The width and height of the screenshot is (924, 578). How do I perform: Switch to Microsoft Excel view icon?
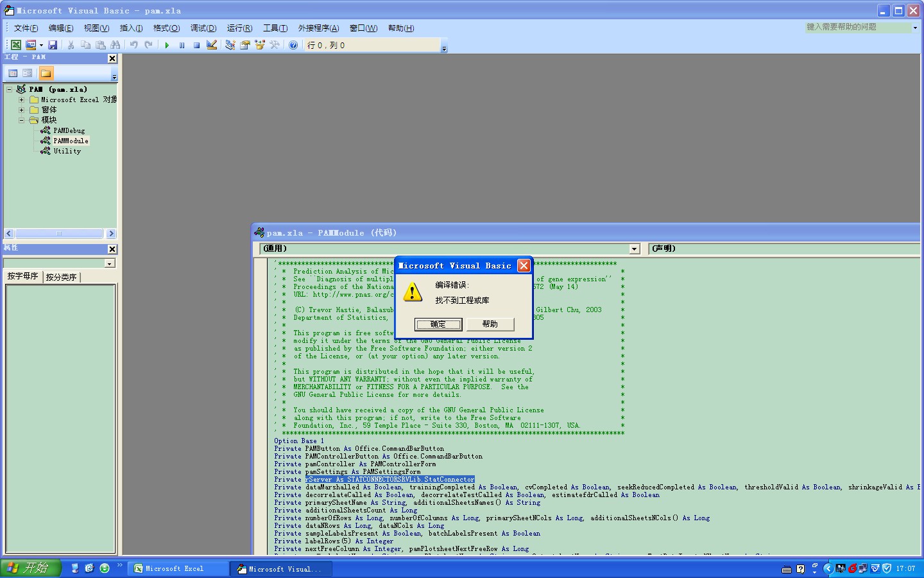click(x=15, y=45)
